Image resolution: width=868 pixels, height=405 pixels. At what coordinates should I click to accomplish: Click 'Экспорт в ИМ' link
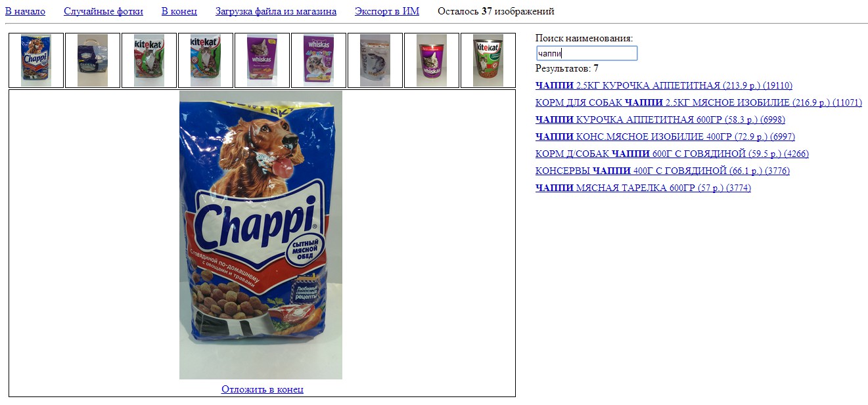point(387,11)
